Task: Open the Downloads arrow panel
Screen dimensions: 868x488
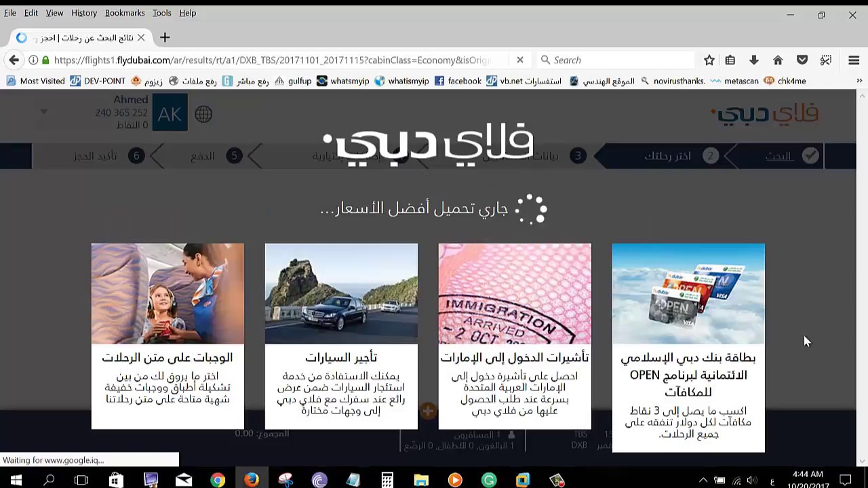Action: [754, 60]
